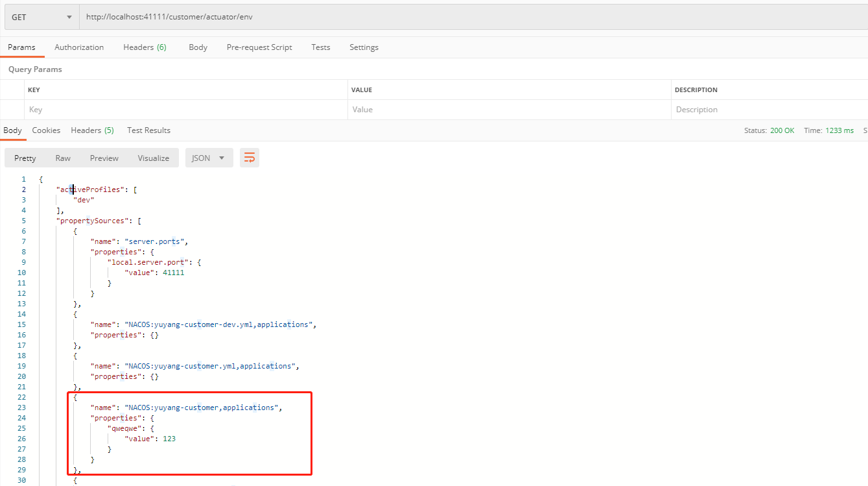868x486 pixels.
Task: Switch to the Cookies response tab
Action: (46, 130)
